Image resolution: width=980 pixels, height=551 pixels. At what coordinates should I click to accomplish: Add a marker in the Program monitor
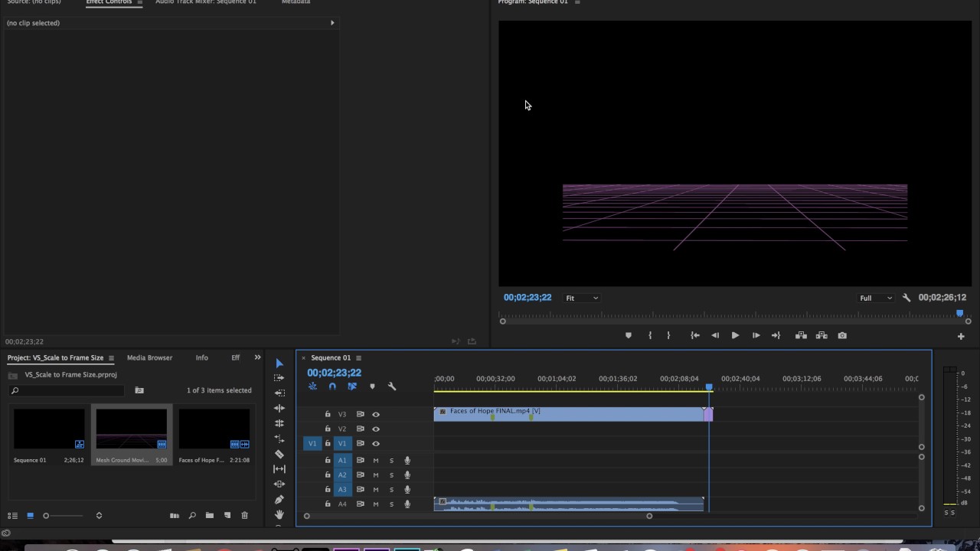pos(629,335)
